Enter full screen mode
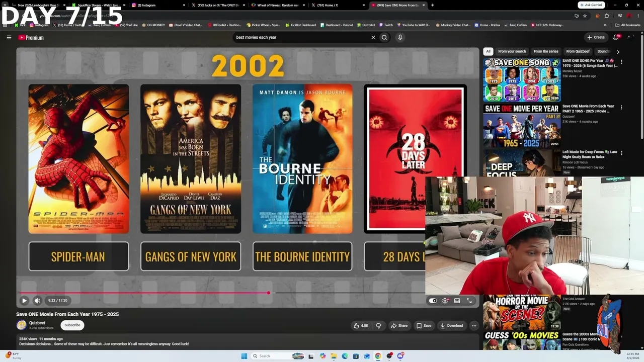 (x=469, y=301)
